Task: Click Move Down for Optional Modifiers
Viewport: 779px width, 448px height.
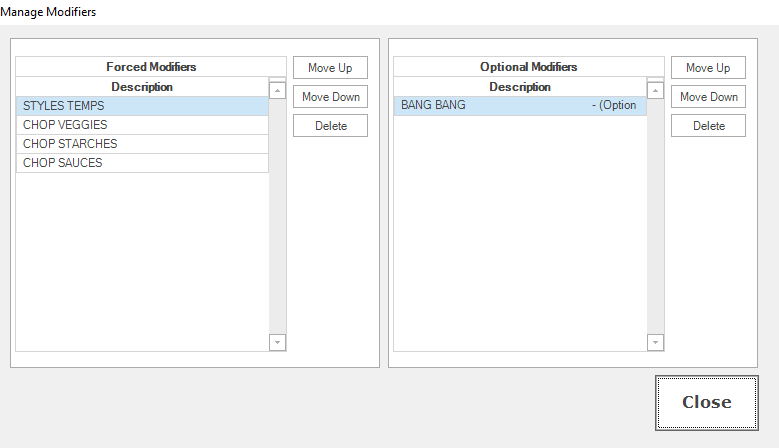Action: click(x=708, y=97)
